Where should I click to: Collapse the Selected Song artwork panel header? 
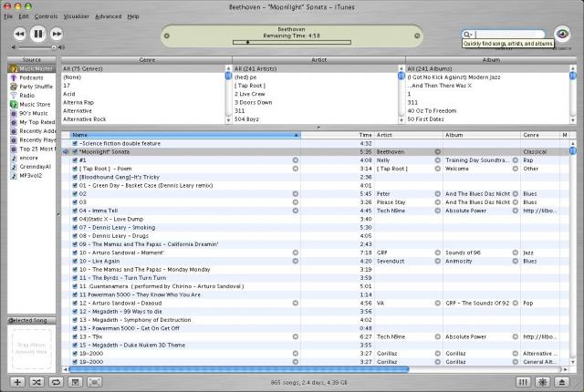[32, 320]
